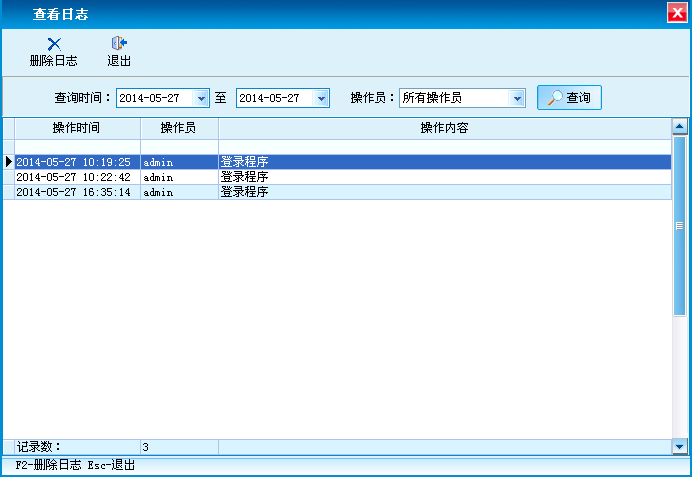
Task: Sort by 操作时间 column header
Action: click(x=76, y=128)
